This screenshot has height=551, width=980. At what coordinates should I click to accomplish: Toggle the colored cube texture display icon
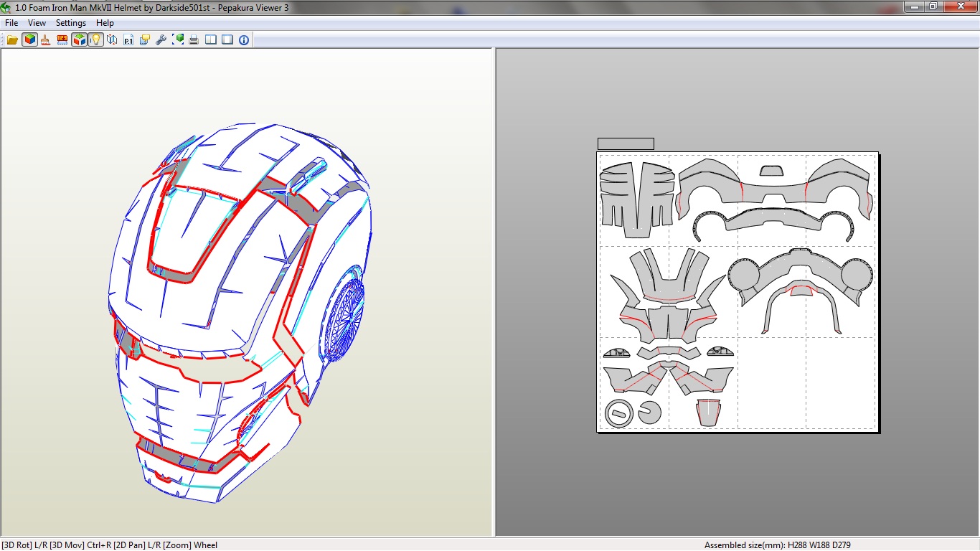click(x=29, y=39)
